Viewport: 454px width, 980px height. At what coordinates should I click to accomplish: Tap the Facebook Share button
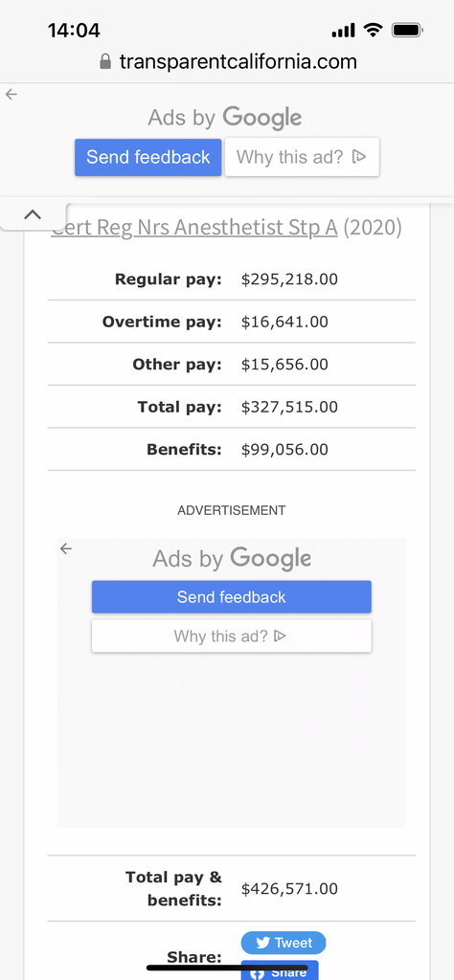point(280,970)
